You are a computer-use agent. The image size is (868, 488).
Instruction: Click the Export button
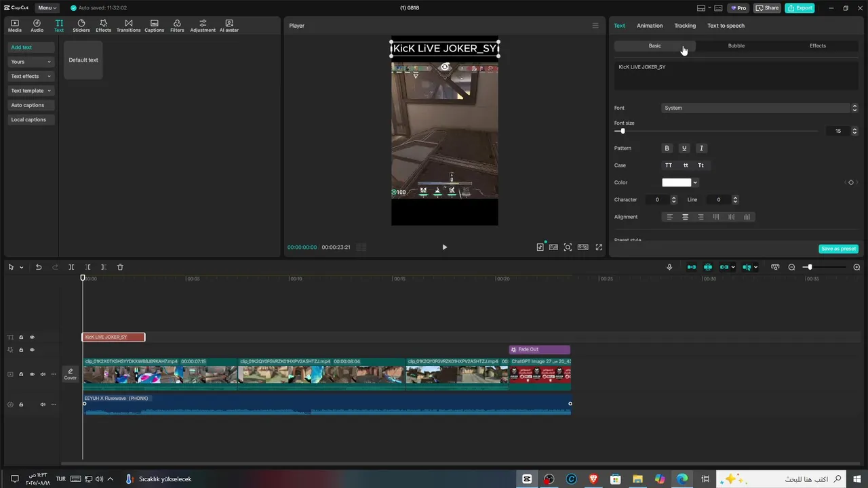point(800,8)
